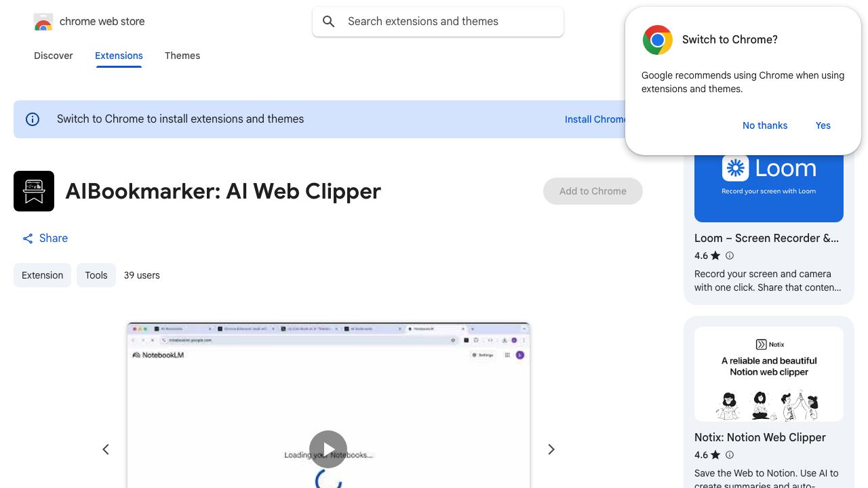This screenshot has height=488, width=868.
Task: Click Switch to Chrome? popup heading
Action: (x=730, y=40)
